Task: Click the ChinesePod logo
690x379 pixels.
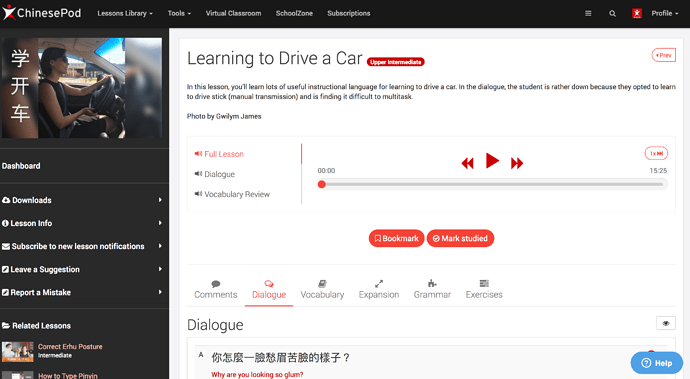Action: point(42,13)
